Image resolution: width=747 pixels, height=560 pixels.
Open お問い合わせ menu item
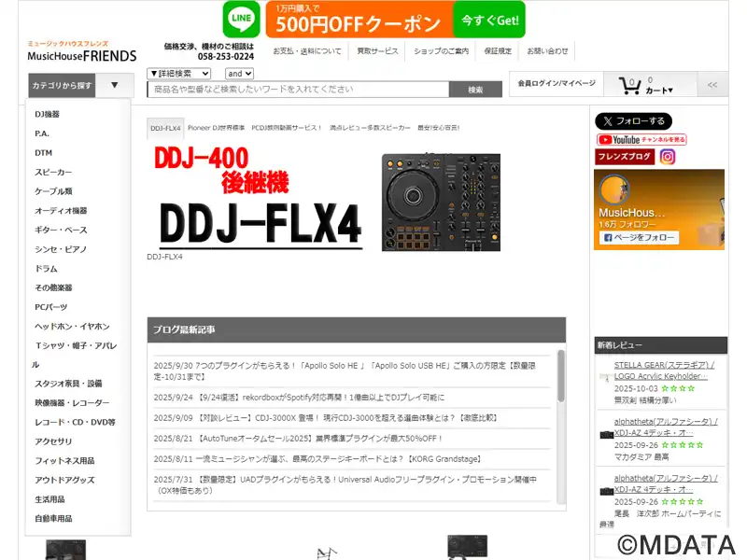547,51
